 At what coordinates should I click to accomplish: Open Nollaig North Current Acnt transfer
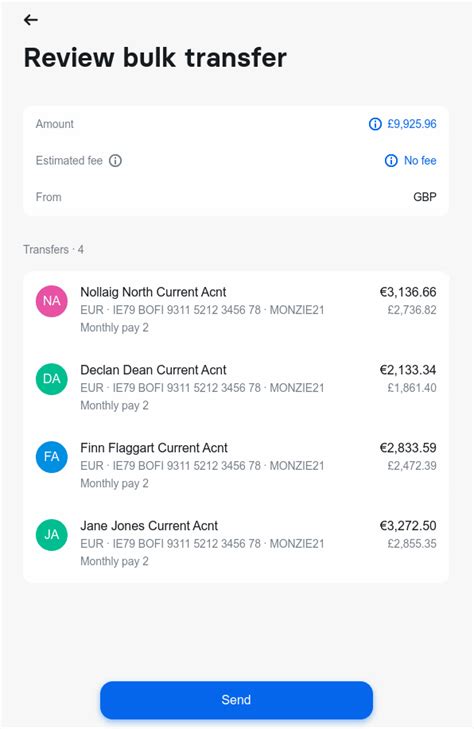pyautogui.click(x=236, y=310)
